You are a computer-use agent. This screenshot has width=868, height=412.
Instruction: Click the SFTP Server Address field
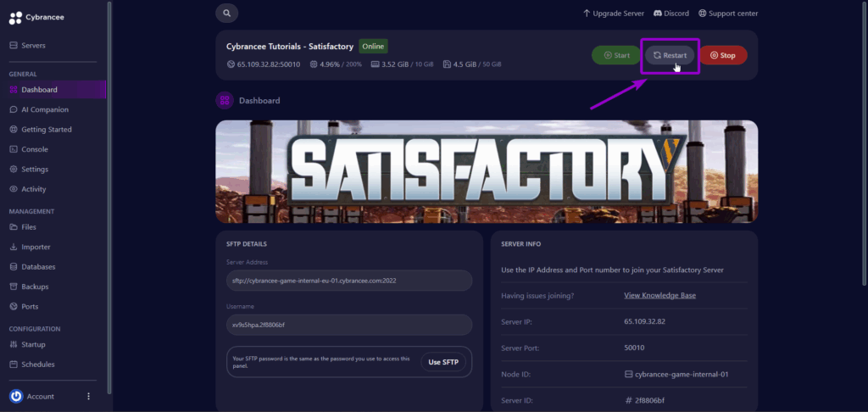pos(349,281)
